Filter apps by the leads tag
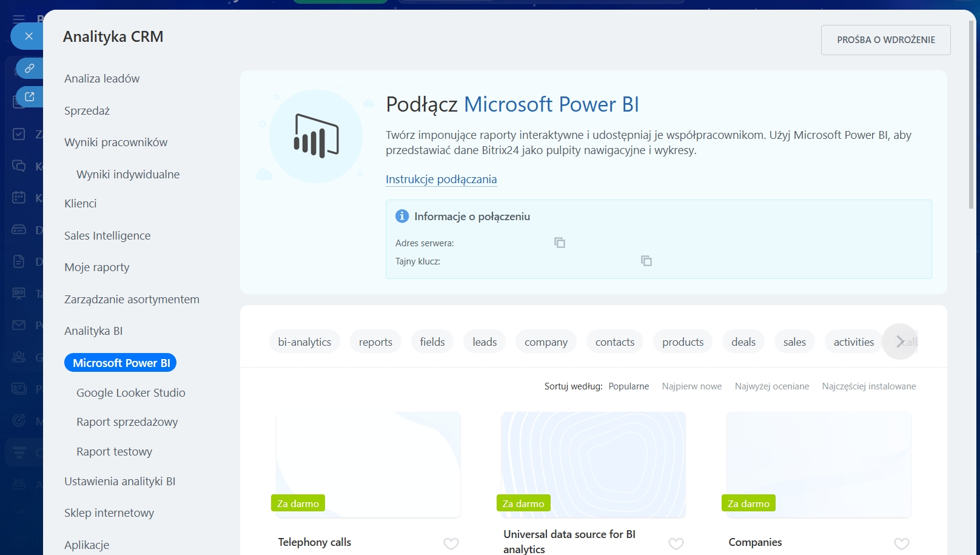Viewport: 980px width, 555px height. (484, 342)
